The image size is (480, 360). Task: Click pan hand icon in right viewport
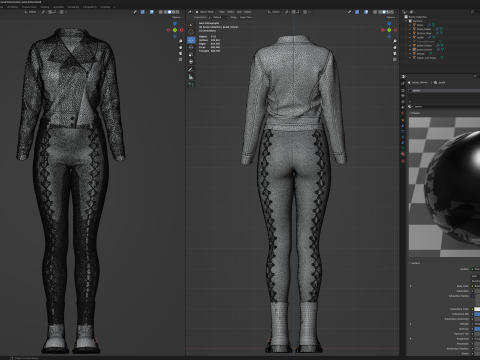click(x=395, y=47)
